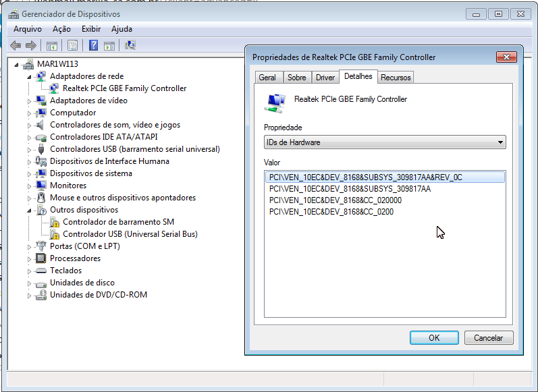Open the Propriedade dropdown IDs de Hardware
The width and height of the screenshot is (538, 392).
coord(385,142)
